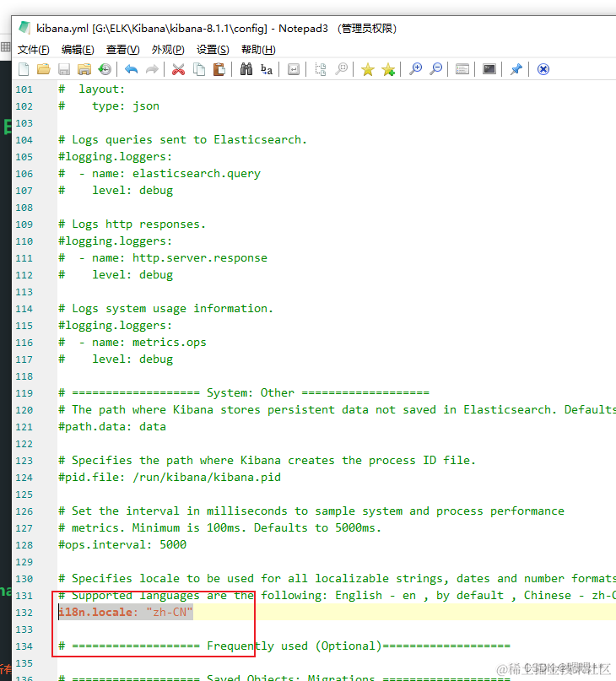
Task: Zoom in with magnifier plus icon
Action: [x=415, y=69]
